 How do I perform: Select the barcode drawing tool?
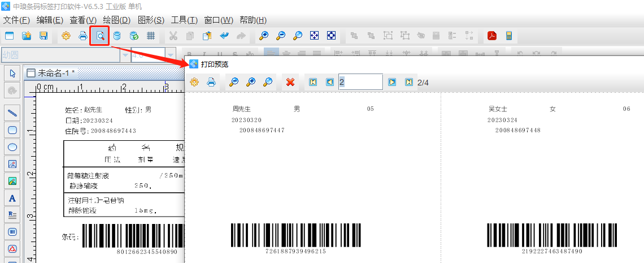pyautogui.click(x=12, y=232)
